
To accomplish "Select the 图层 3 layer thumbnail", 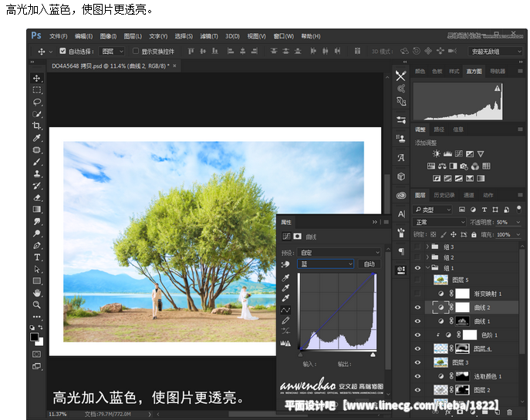I will [x=441, y=362].
